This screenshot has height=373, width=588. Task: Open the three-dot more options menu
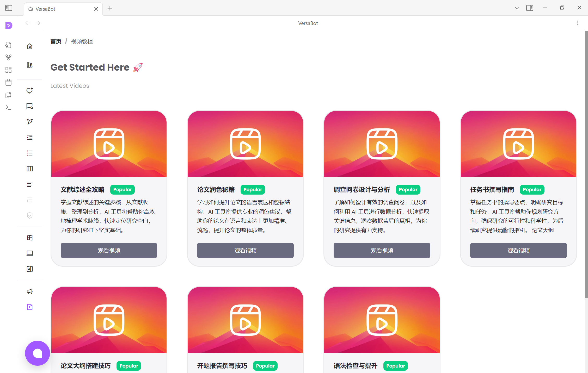click(x=578, y=23)
